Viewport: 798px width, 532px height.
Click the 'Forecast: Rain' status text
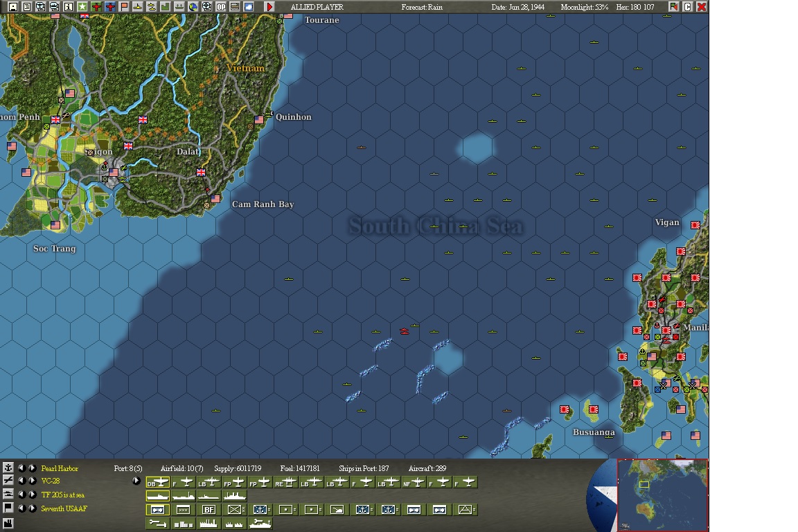point(421,7)
